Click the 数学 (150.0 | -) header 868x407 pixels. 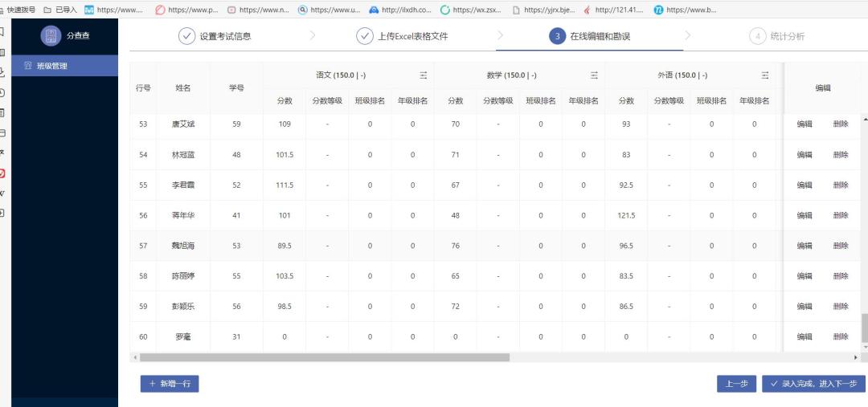point(511,75)
